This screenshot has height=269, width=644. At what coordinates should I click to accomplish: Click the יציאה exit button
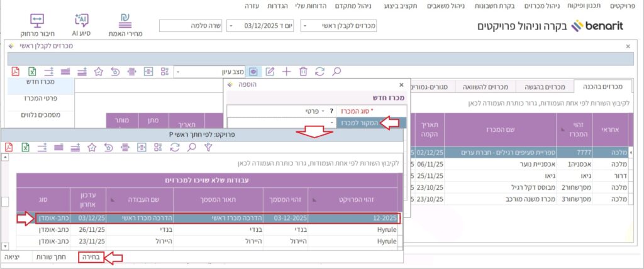[x=13, y=257]
